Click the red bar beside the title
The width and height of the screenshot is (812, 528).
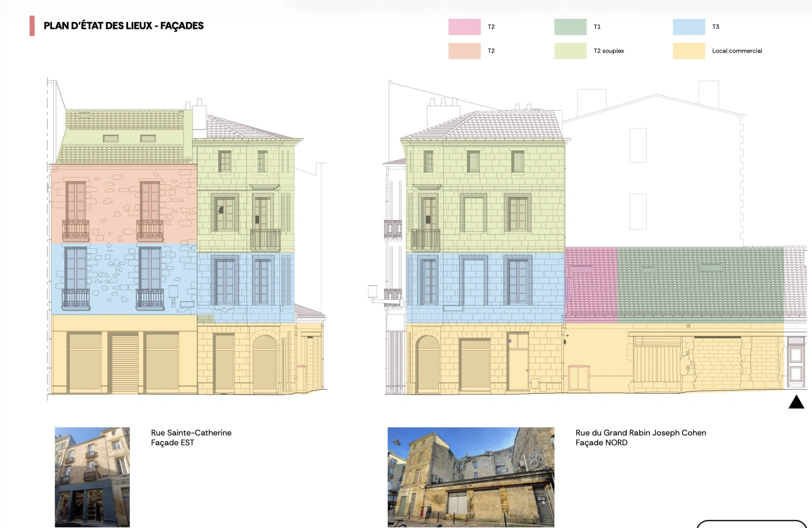coord(32,26)
